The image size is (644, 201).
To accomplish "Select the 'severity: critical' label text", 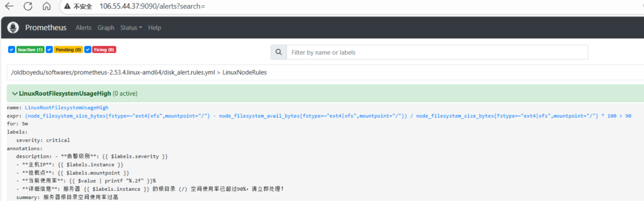I will (x=43, y=140).
